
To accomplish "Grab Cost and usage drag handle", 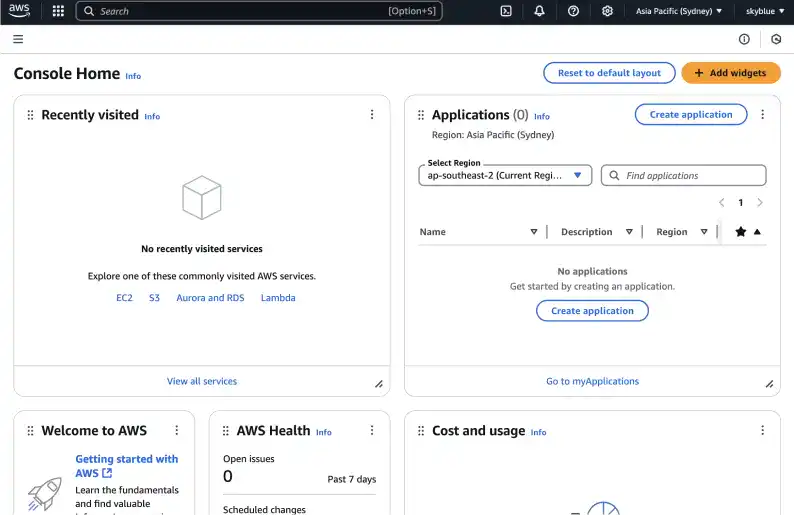I will [x=421, y=430].
